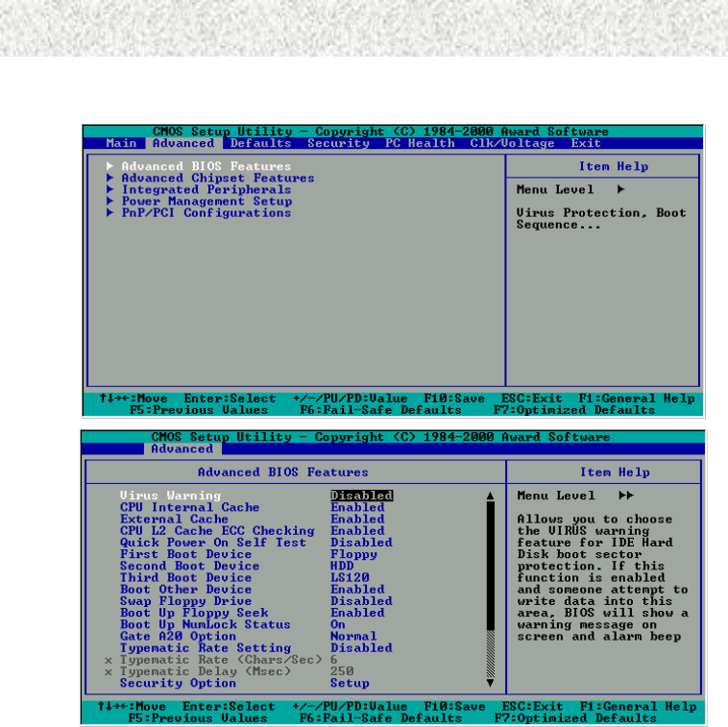Toggle Boot Up Floppy Seek Enabled value
728x727 pixels.
(x=357, y=613)
